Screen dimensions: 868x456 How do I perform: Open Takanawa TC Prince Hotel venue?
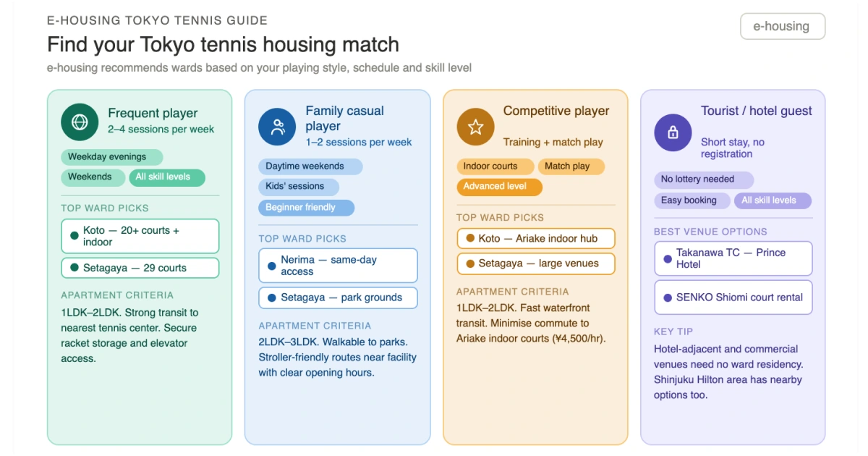(733, 258)
